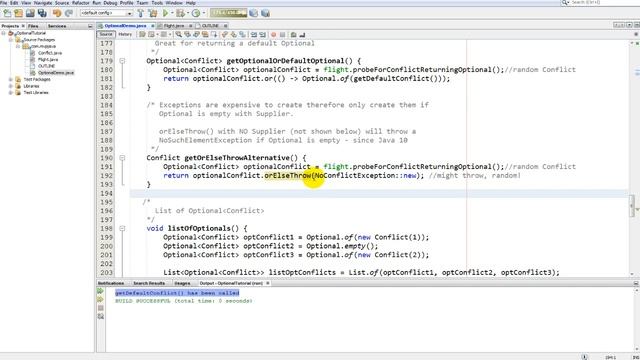Click the Save All toolbar icon
Image resolution: width=640 pixels, height=360 pixels.
42,13
